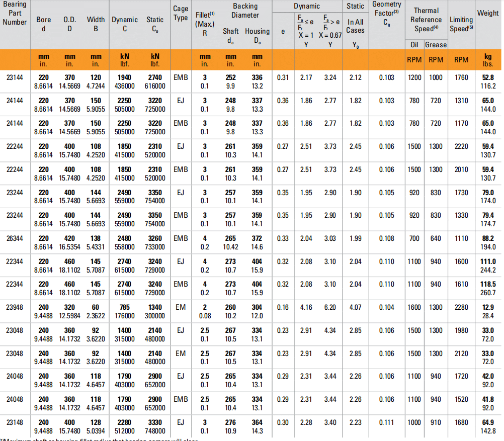The height and width of the screenshot is (441, 504).
Task: Click the 1760 RPM limiting speed cell
Action: 461,77
